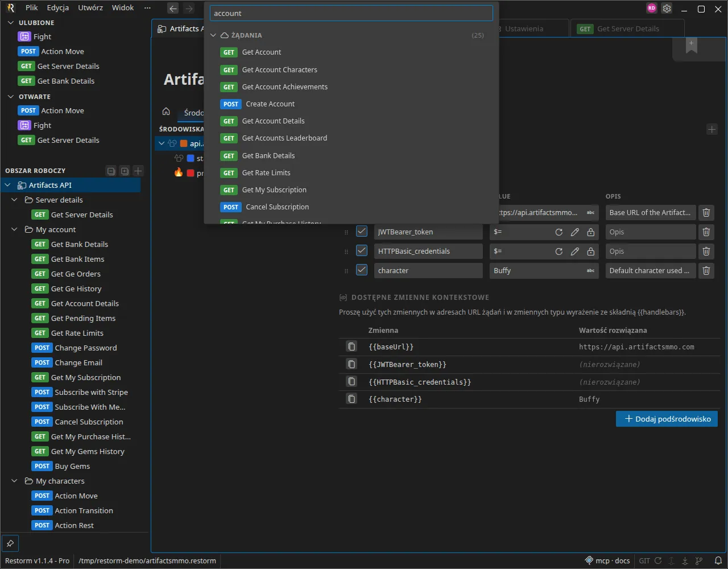Open the RD user avatar menu
This screenshot has height=569, width=728.
(652, 9)
